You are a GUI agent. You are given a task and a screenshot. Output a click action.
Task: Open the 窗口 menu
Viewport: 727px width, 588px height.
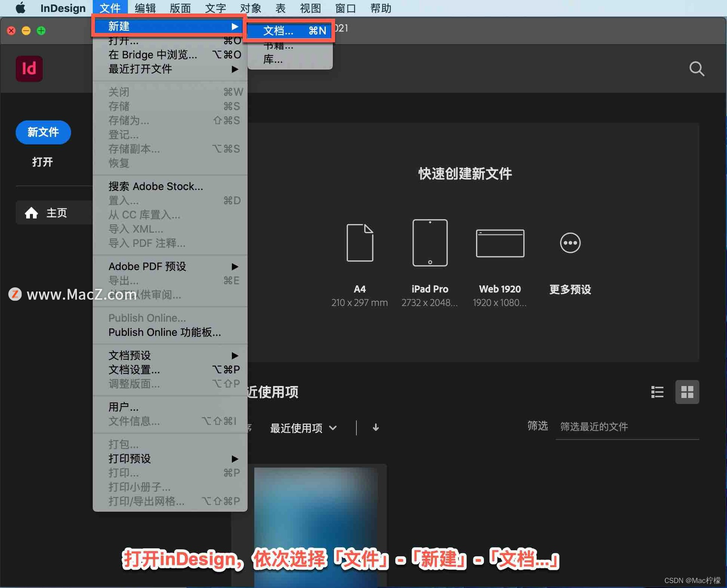click(345, 8)
